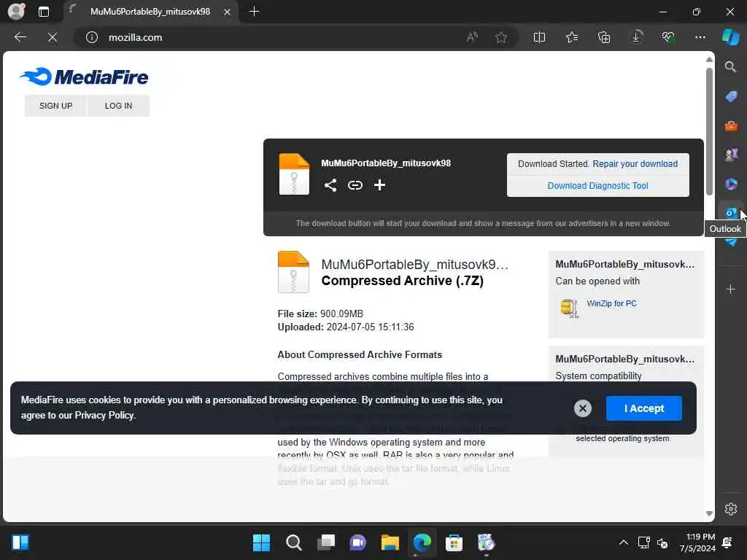Open Copilot icon in Edge
Image resolution: width=747 pixels, height=560 pixels.
730,37
